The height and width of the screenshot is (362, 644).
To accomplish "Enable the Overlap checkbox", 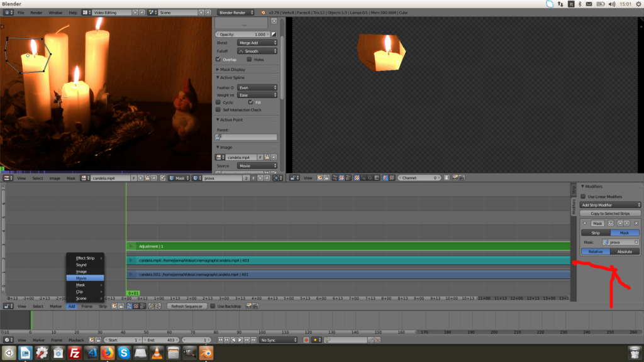I will 218,60.
